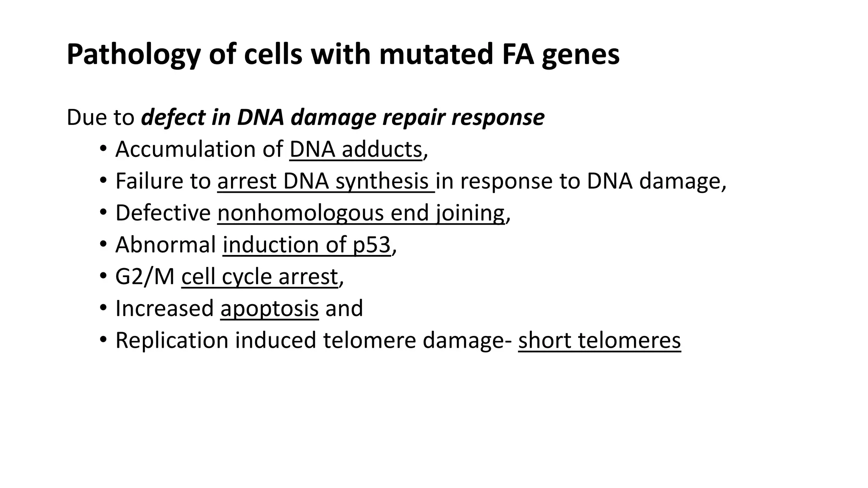
Task: Open the underlined DNA adducts link
Action: click(356, 150)
